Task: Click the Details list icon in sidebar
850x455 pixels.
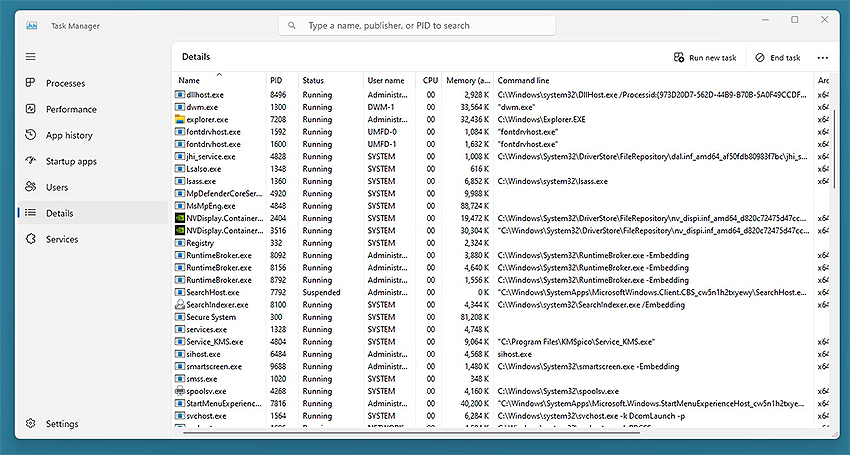Action: [x=31, y=213]
